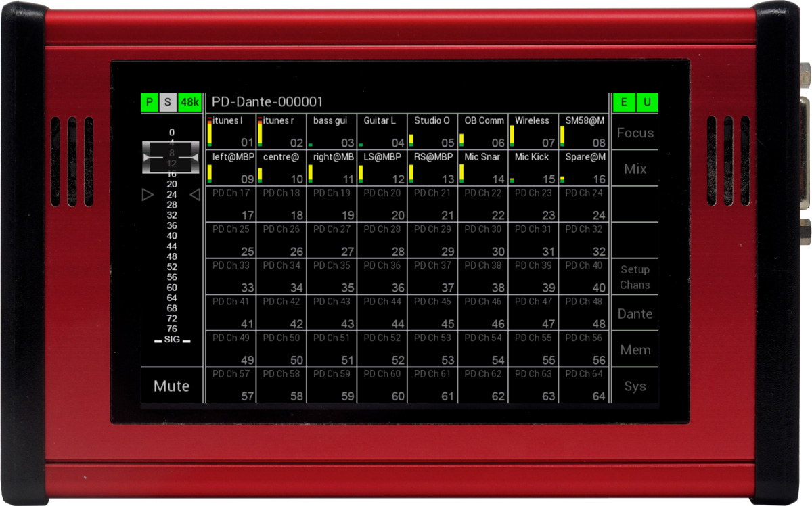Screen dimensions: 812x506
Task: Tap the 48k sample rate indicator
Action: pos(190,103)
